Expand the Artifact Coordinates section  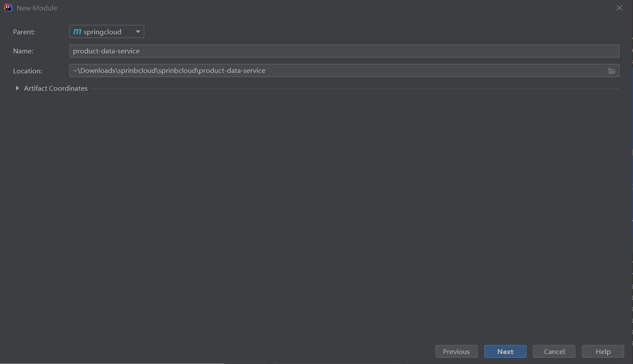click(17, 88)
